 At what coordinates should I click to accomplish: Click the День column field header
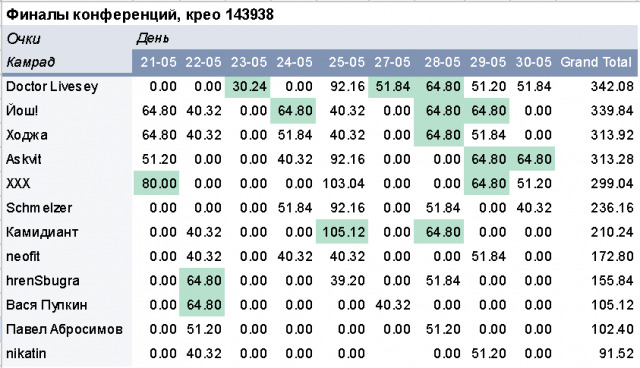tap(153, 38)
